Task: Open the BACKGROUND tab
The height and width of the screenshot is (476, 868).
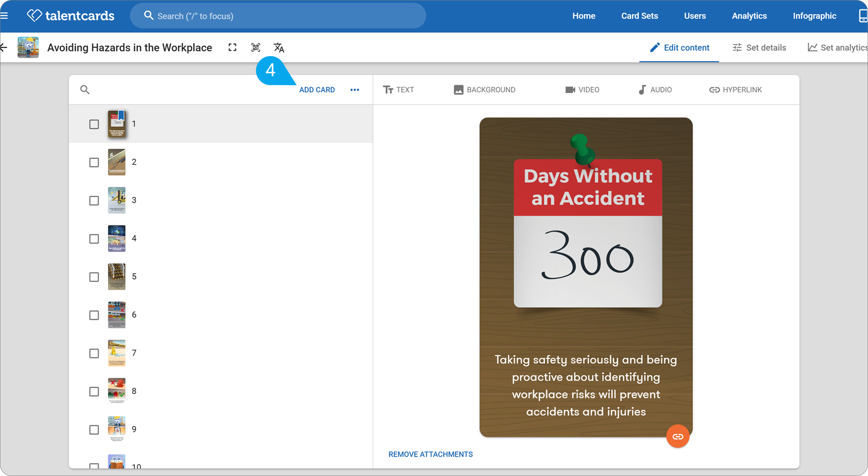Action: 485,90
